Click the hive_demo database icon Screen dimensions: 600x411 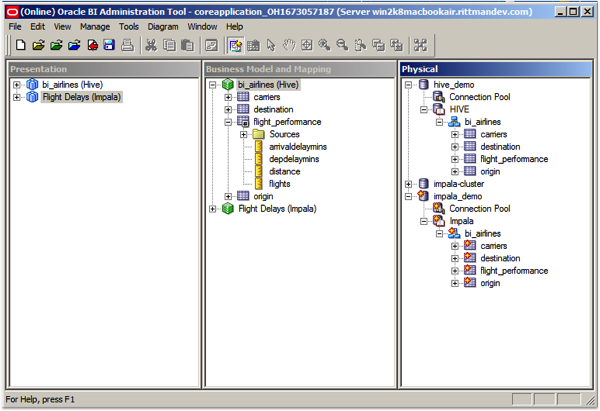[x=423, y=84]
